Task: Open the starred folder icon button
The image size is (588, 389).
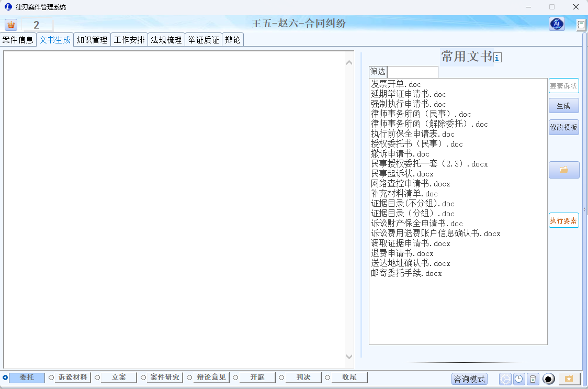Action: point(569,379)
